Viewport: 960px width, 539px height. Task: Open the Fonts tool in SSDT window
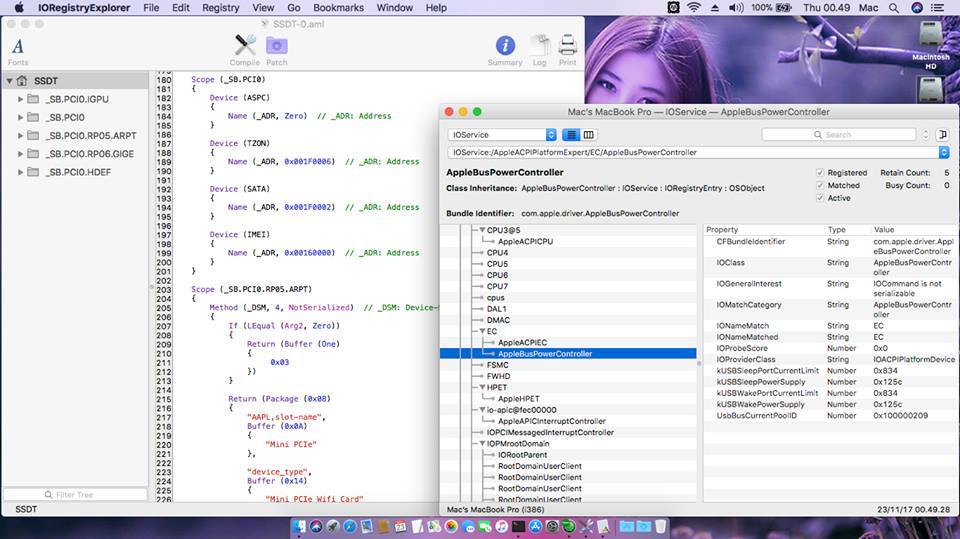(x=18, y=47)
